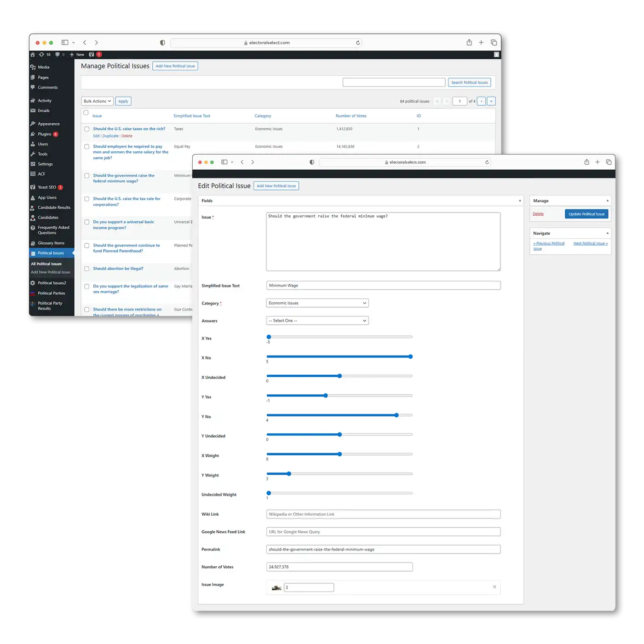Click the Wiki Link input field
Screen dimensions: 644x644
[x=383, y=514]
